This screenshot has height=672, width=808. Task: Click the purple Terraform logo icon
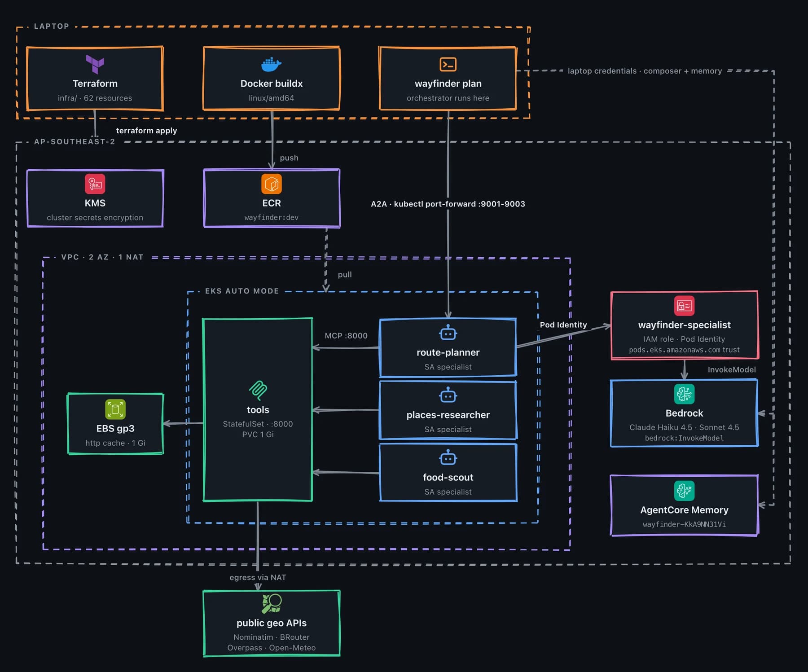point(95,64)
